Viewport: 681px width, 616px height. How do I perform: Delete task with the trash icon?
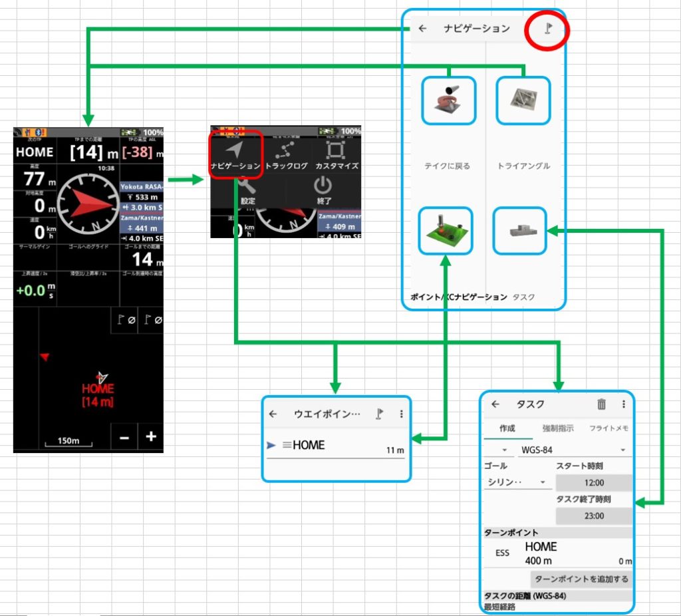tap(601, 404)
